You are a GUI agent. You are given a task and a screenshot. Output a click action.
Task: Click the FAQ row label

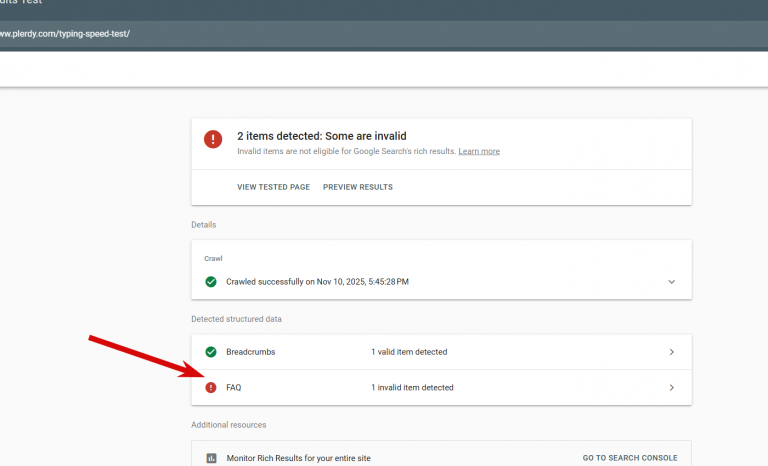point(234,388)
